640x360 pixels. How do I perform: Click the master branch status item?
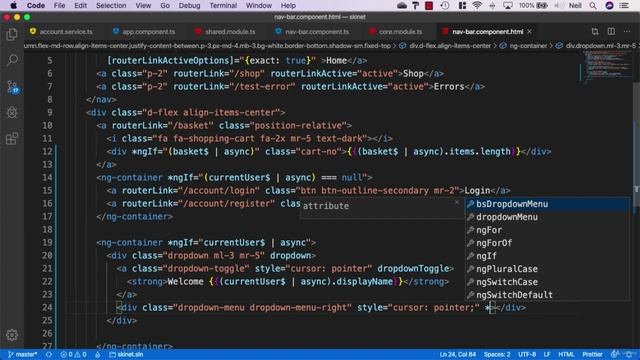pyautogui.click(x=22, y=354)
